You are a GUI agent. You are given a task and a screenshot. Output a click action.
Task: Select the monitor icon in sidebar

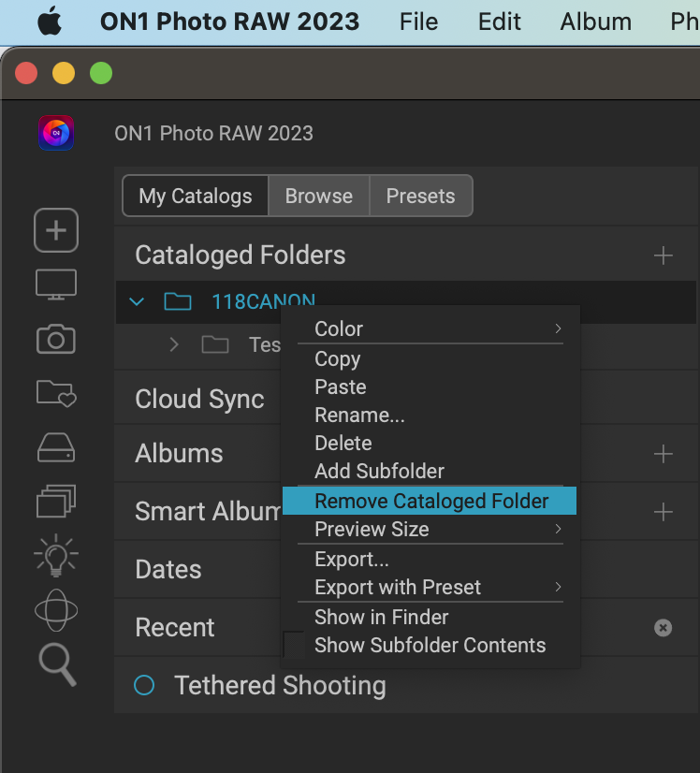click(x=56, y=284)
